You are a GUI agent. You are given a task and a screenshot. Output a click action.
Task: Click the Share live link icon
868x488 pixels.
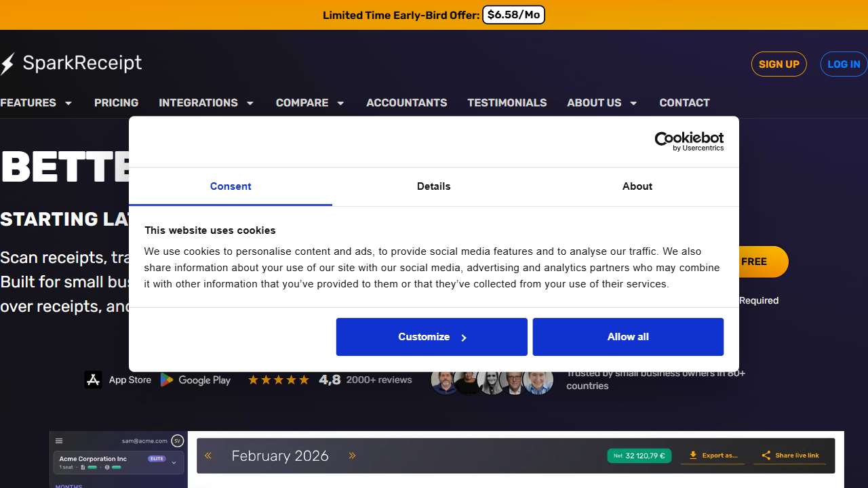click(x=766, y=455)
